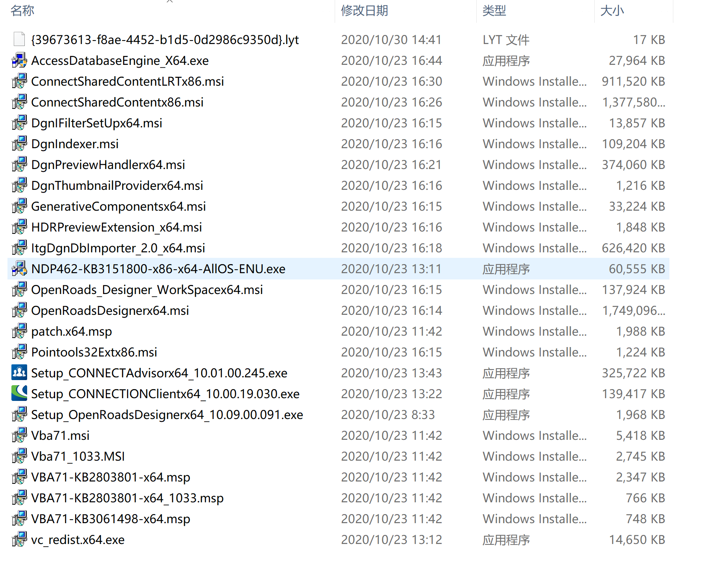704x588 pixels.
Task: Select file name ItgDgnDbImporter_2.0_x64.msi
Action: pos(118,248)
